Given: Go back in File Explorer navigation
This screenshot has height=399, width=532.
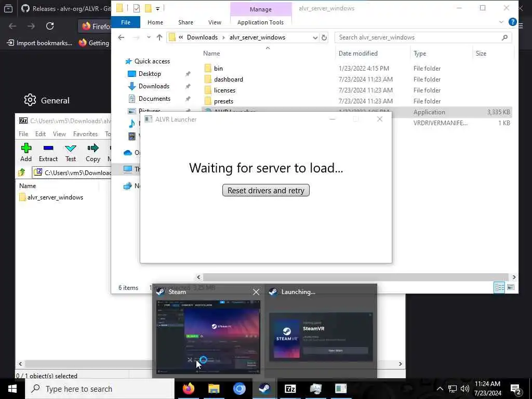Looking at the screenshot, I should [x=121, y=37].
